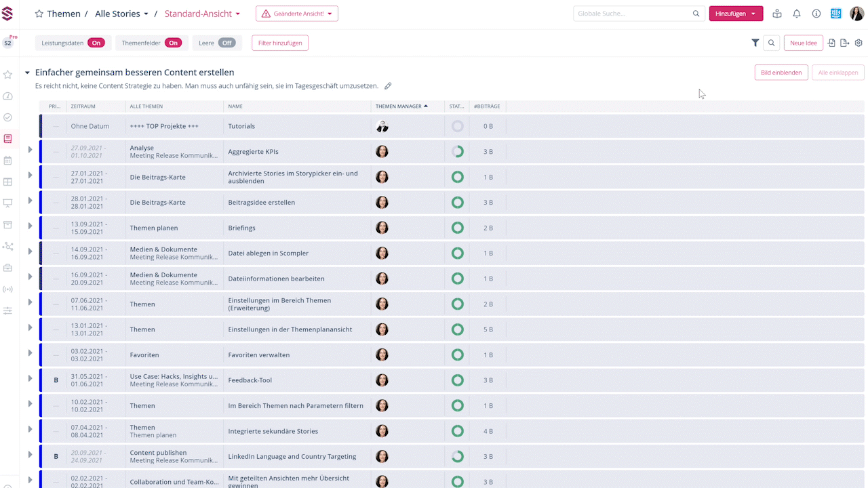The image size is (868, 488).
Task: Click the Bild einblenden button
Action: point(781,73)
